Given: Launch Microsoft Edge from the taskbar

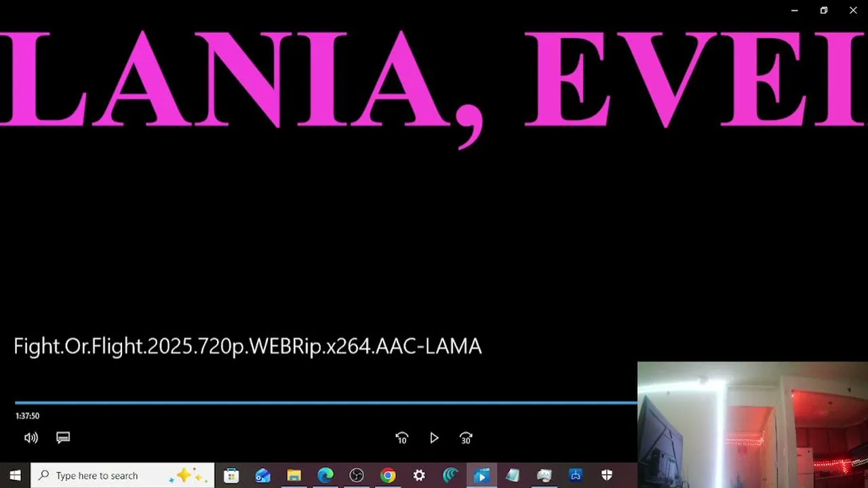Looking at the screenshot, I should 325,476.
